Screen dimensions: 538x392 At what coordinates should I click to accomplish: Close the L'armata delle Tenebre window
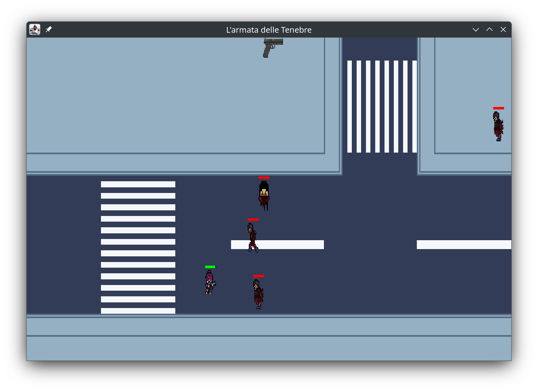click(503, 29)
